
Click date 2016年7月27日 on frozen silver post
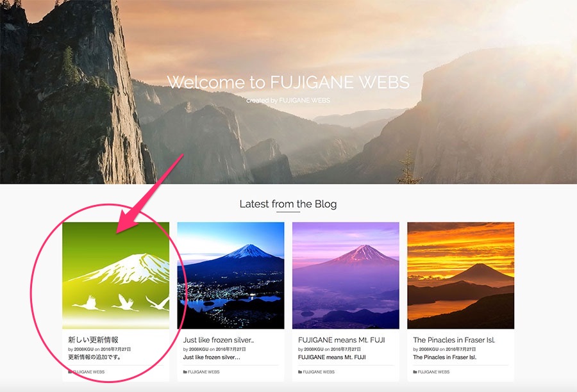(x=231, y=349)
